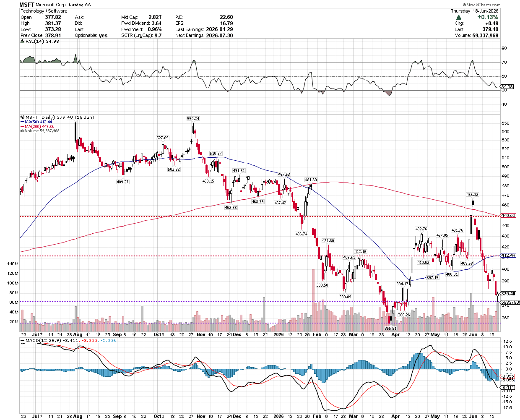The width and height of the screenshot is (520, 420).
Task: Click the 421.80 price label
Action: click(328, 241)
